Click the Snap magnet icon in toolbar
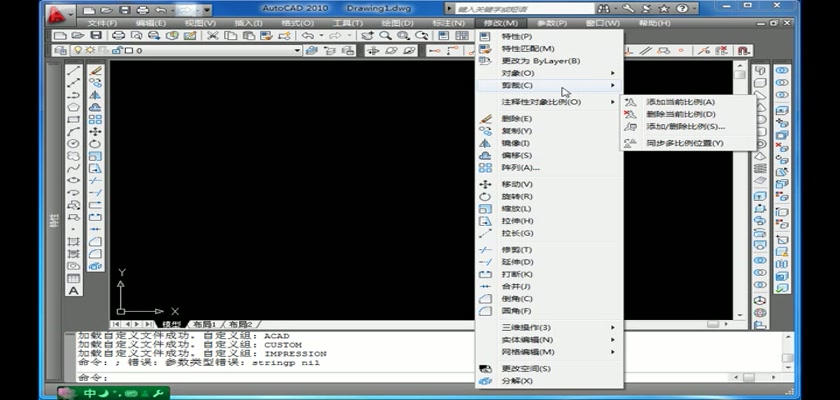Viewport: 840px width, 400px height. [744, 50]
